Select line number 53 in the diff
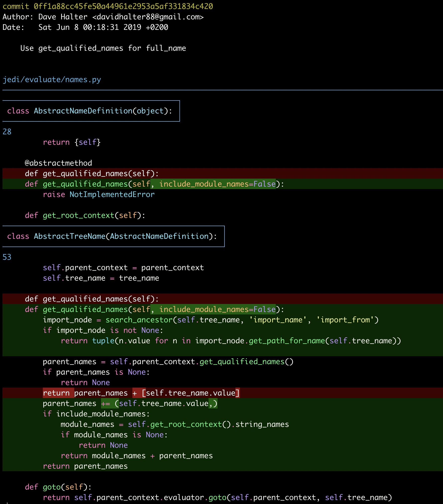Viewport: 443px width, 504px height. click(7, 257)
